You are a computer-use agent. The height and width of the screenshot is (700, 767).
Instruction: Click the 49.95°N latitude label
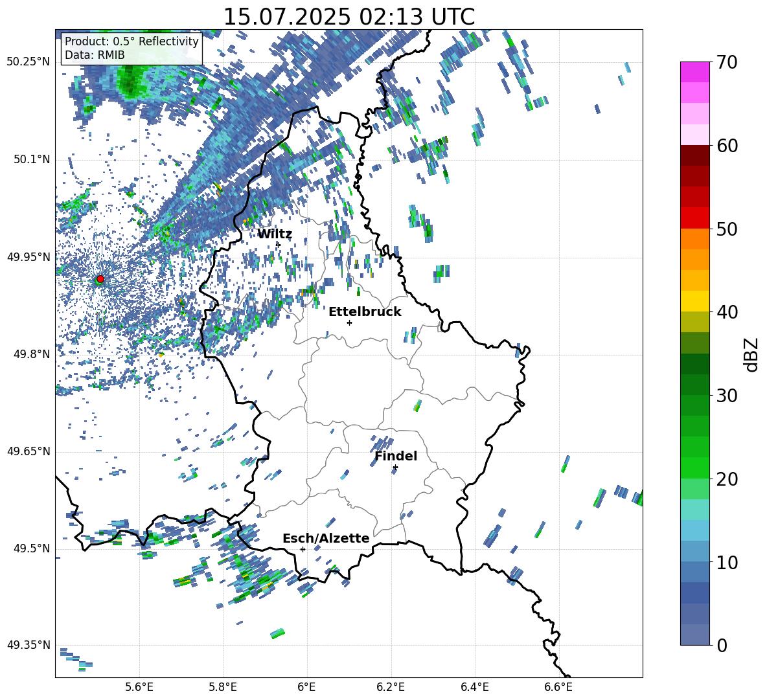29,257
